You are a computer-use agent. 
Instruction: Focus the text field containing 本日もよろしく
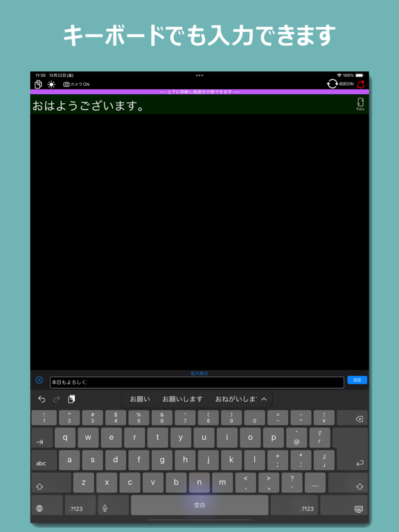tap(197, 382)
